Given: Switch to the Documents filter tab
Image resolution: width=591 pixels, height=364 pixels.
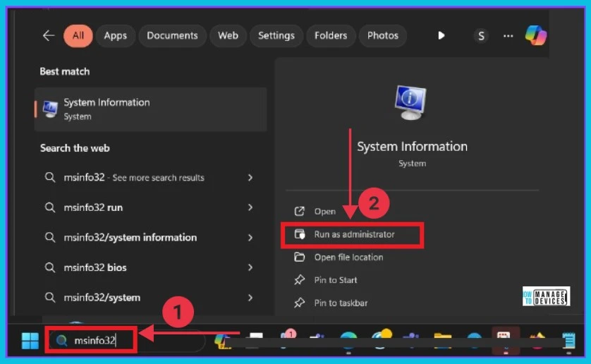Looking at the screenshot, I should click(172, 36).
